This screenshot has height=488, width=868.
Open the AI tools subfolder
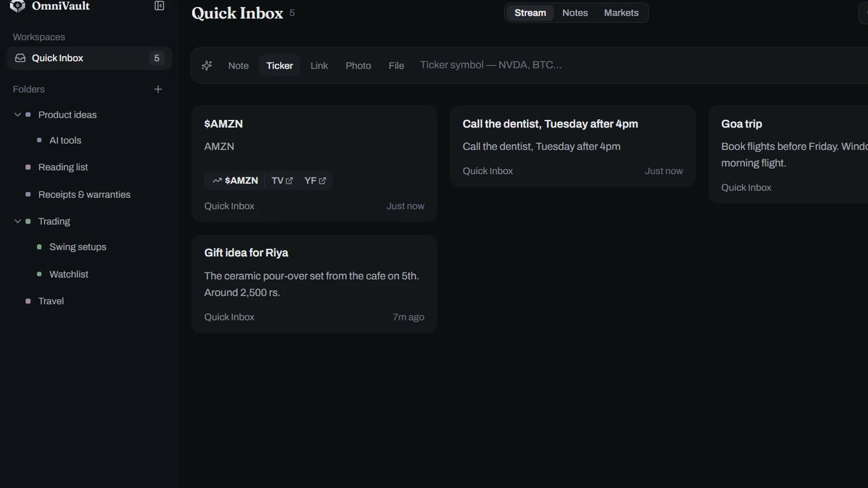(x=65, y=140)
